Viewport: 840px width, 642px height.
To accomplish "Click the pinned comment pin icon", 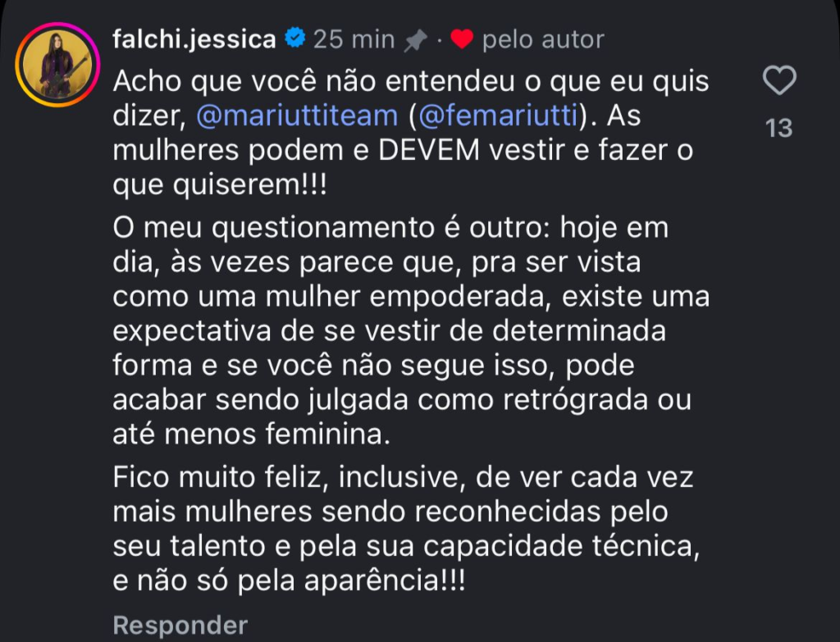I will 416,40.
